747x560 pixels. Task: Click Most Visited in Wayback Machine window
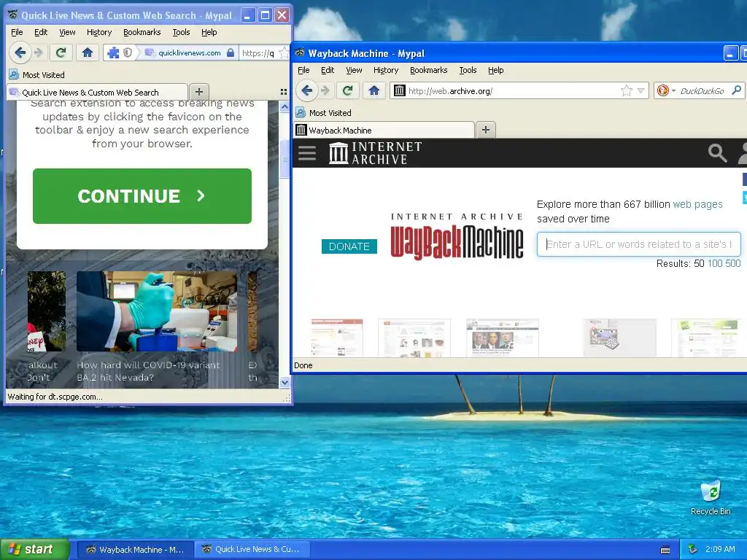pos(323,113)
